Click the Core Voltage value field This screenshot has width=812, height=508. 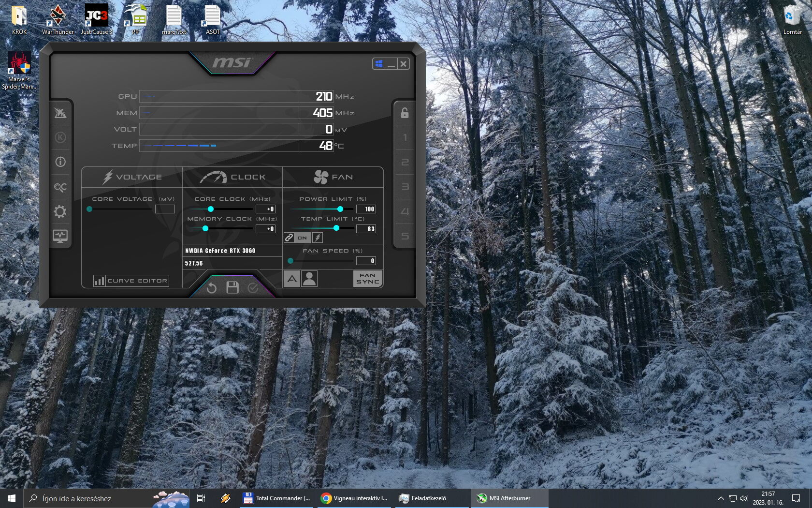click(165, 209)
